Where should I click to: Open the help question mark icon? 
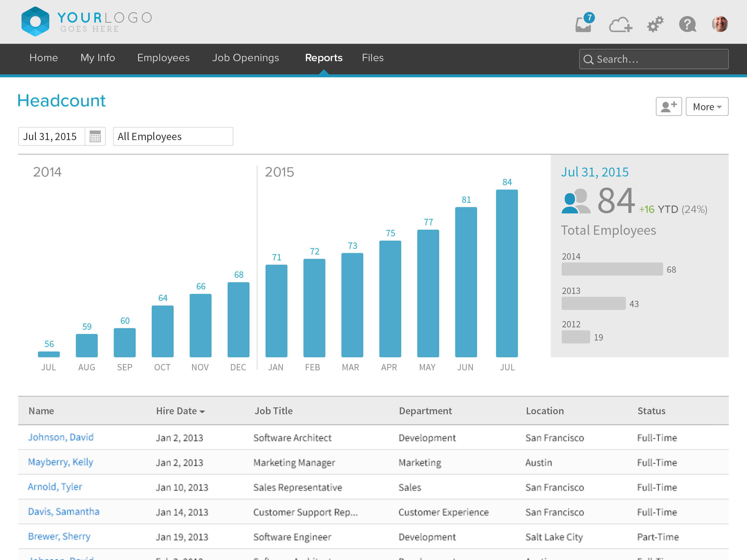click(x=688, y=24)
